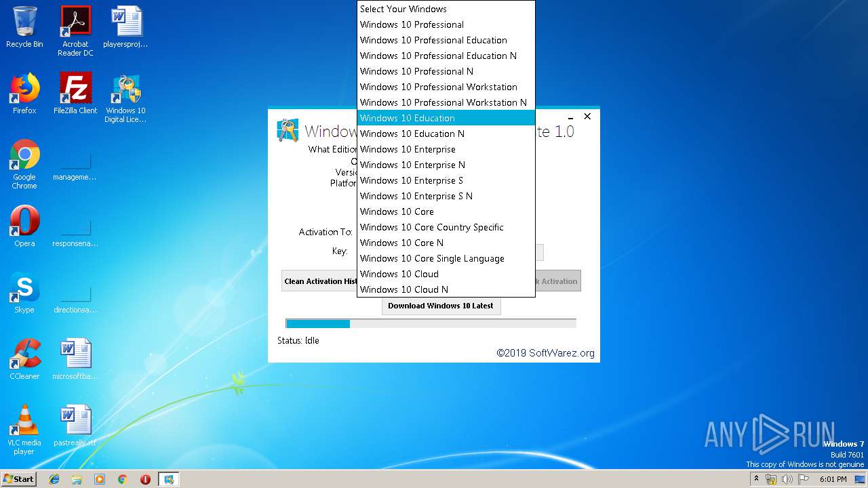Pick Windows 10 Cloud entry

click(446, 274)
